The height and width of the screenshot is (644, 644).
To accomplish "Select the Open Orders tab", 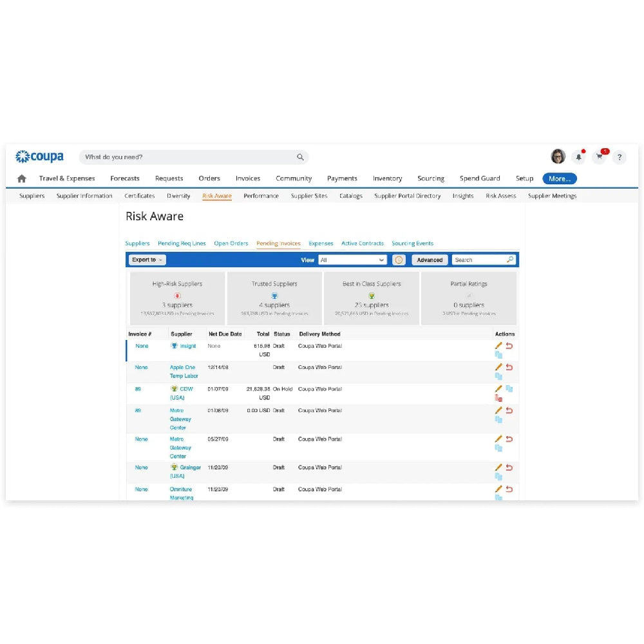I will 231,243.
